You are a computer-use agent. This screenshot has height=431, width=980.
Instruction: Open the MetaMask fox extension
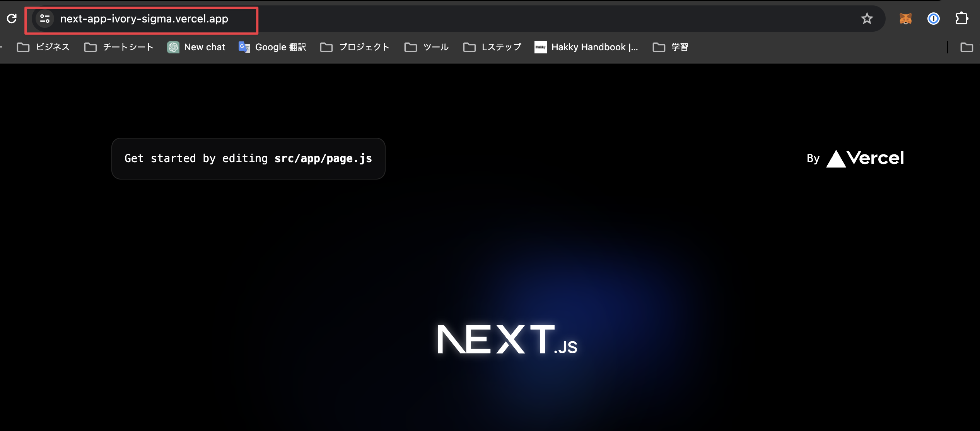905,18
